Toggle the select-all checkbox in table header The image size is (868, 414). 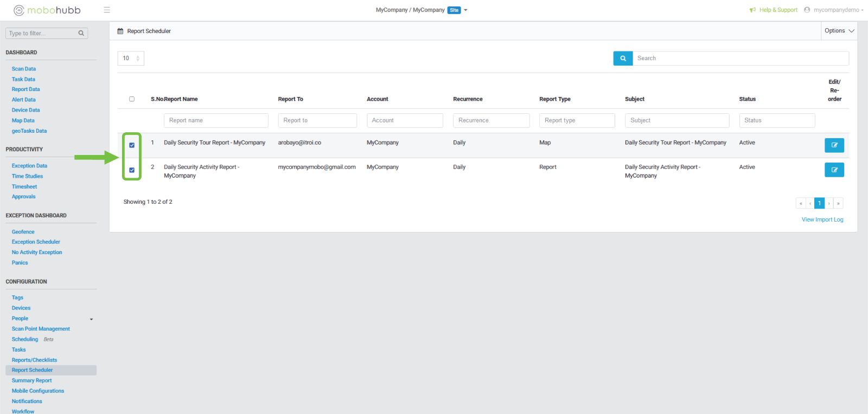132,99
